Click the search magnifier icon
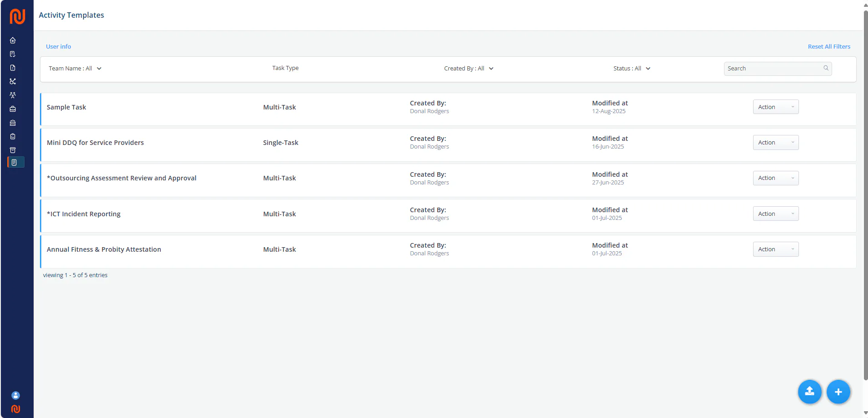The height and width of the screenshot is (418, 868). 826,68
